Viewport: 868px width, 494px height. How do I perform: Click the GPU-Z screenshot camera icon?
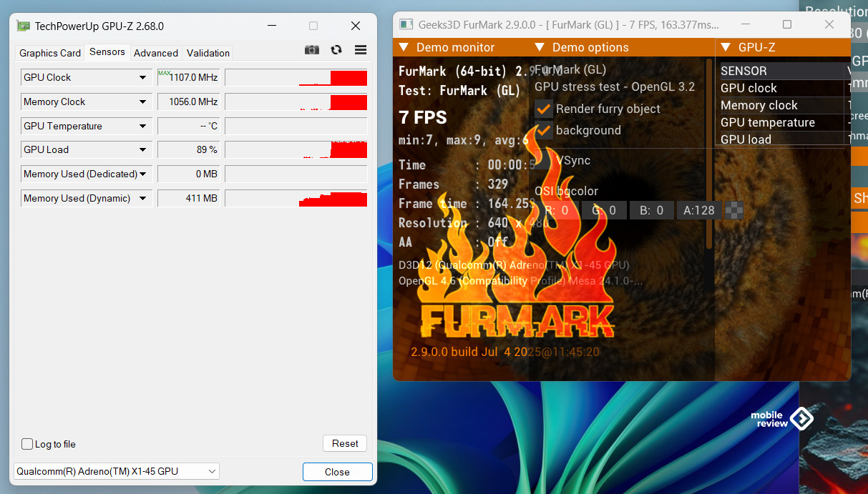click(x=312, y=50)
